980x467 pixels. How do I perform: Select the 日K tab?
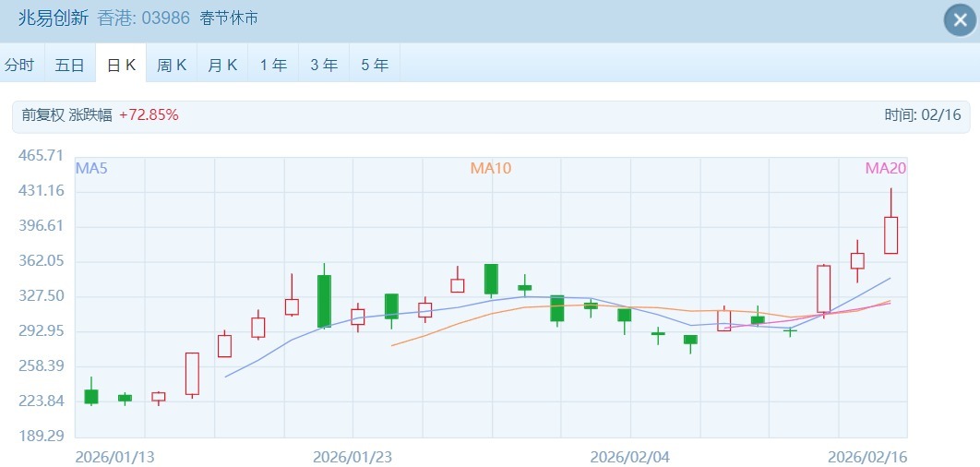(x=121, y=65)
